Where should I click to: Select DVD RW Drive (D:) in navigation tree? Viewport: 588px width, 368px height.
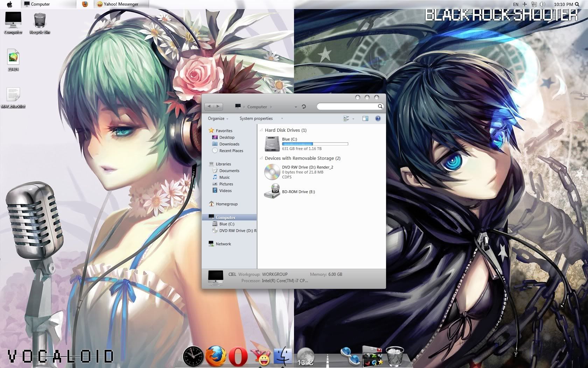tap(234, 231)
